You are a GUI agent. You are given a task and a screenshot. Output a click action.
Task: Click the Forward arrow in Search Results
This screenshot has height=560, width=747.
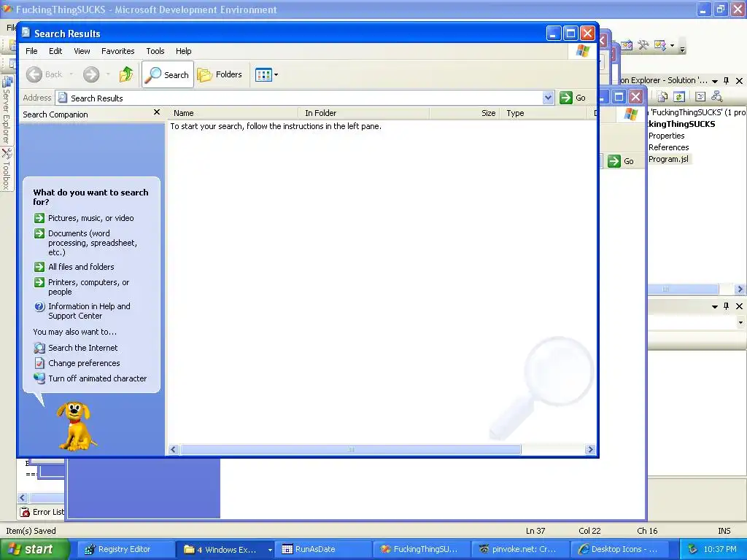point(91,74)
